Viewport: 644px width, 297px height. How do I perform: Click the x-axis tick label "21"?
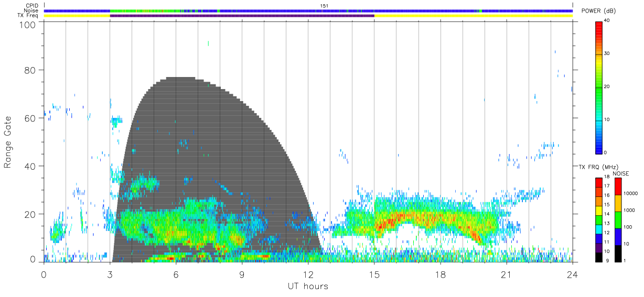click(507, 274)
